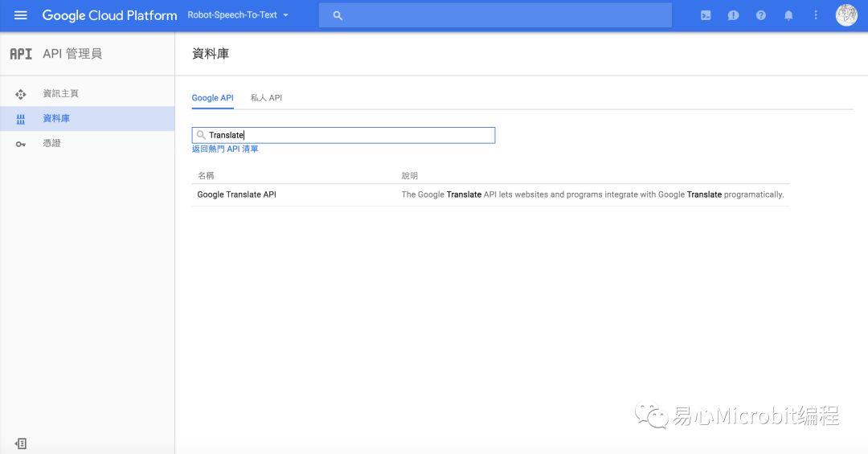Click the top search bar field

click(x=495, y=15)
